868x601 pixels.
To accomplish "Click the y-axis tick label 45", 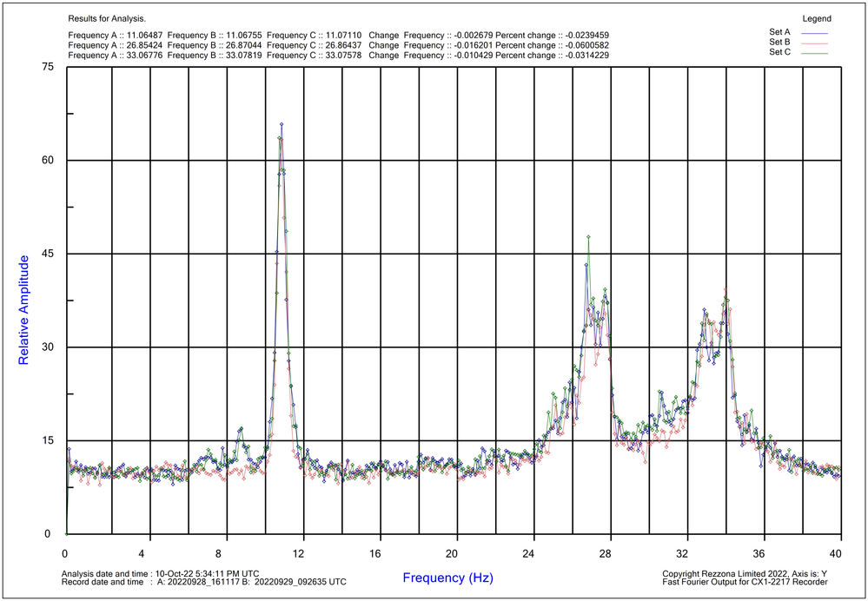I will (48, 254).
